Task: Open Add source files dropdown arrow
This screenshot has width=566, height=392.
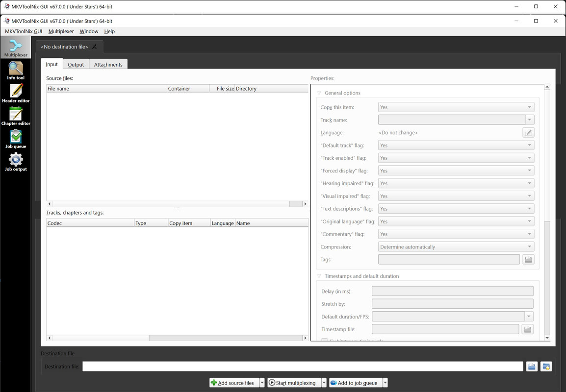Action: 262,383
